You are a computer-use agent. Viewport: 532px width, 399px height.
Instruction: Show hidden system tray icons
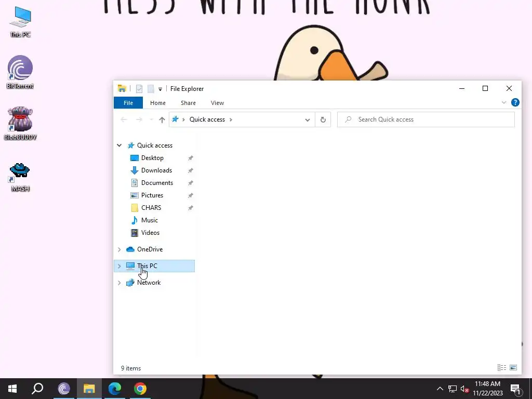point(440,389)
